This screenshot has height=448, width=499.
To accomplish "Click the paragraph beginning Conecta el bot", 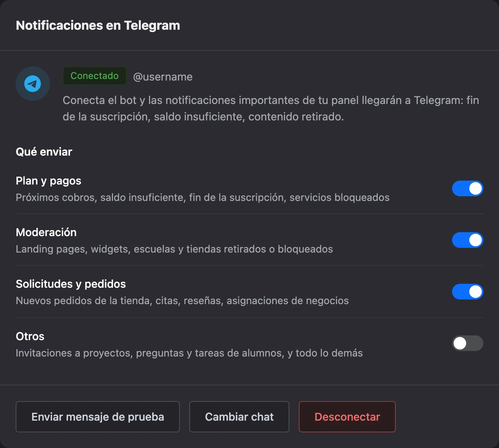I will 271,108.
